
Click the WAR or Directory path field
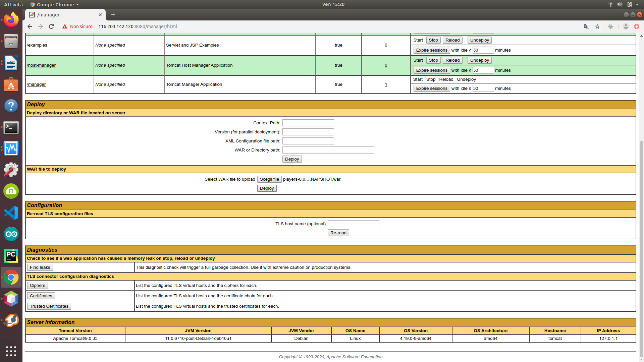pyautogui.click(x=328, y=150)
